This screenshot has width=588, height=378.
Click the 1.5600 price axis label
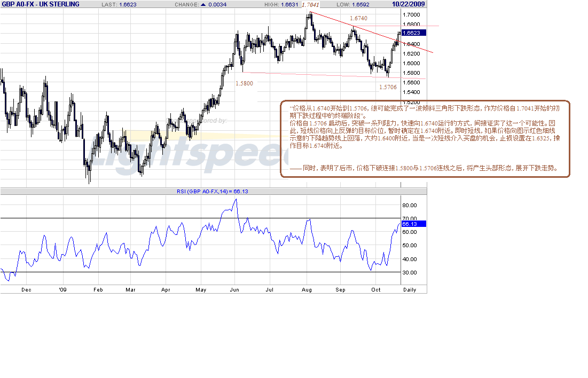(411, 83)
